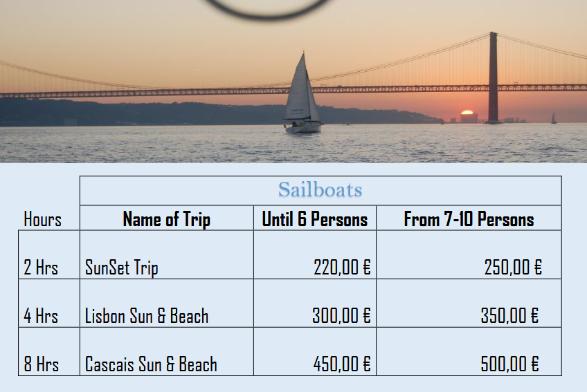
Task: Click the "Sailboats" table heading
Action: (320, 190)
